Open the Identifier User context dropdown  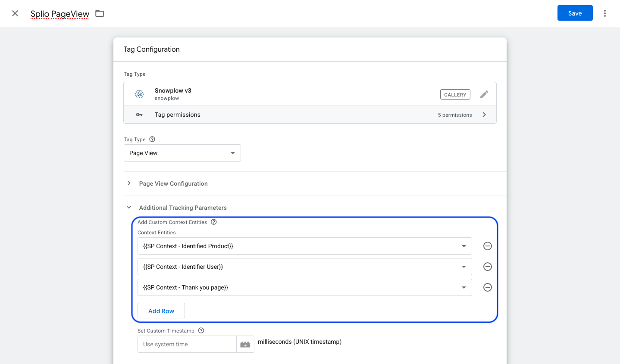pos(304,267)
